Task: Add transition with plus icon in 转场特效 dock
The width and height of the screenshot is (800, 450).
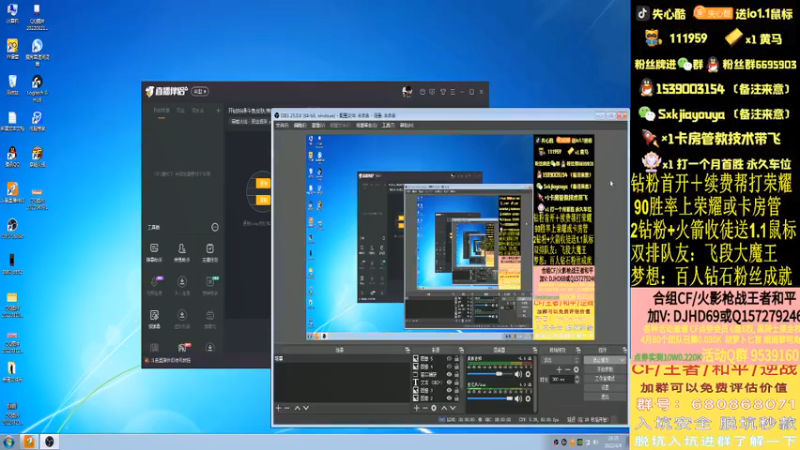Action: coord(559,369)
